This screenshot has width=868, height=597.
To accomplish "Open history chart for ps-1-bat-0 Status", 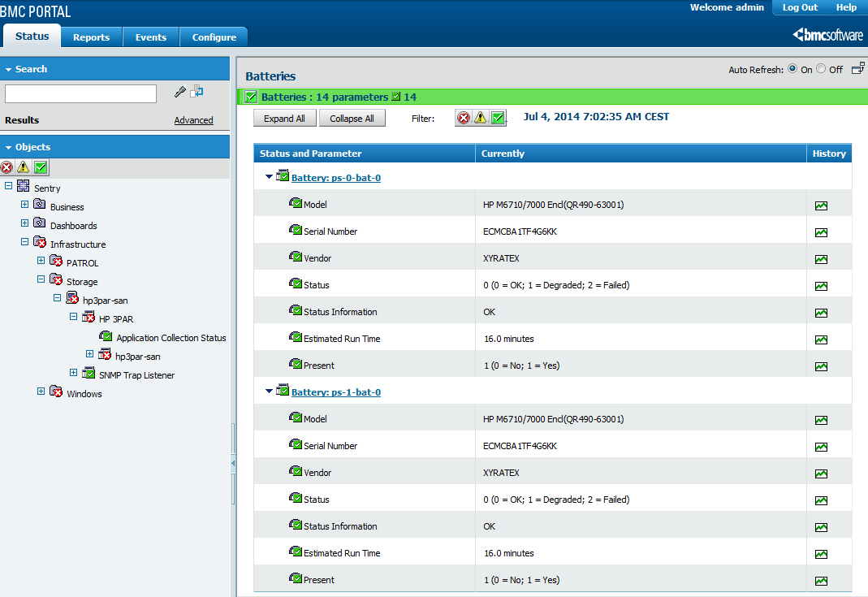I will (821, 500).
